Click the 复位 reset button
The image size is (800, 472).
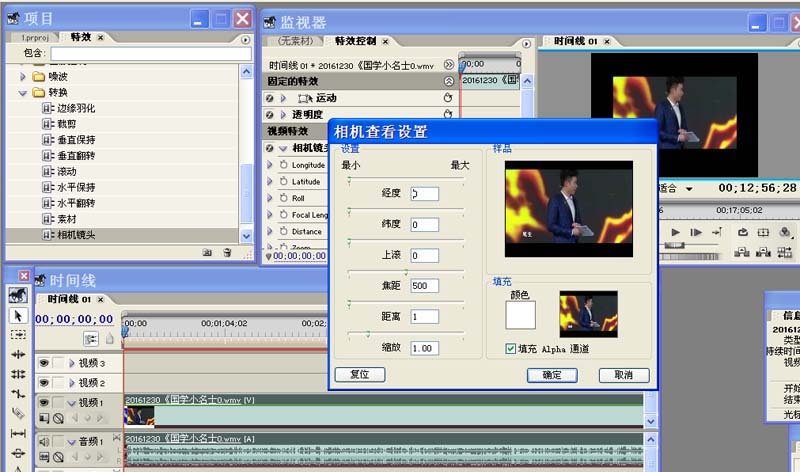click(x=360, y=374)
